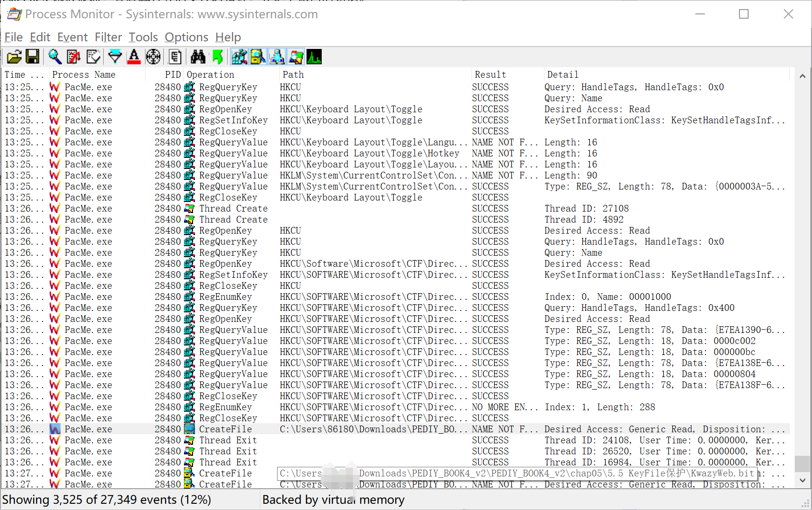This screenshot has height=510, width=812.
Task: Open the Edit menu
Action: [40, 37]
